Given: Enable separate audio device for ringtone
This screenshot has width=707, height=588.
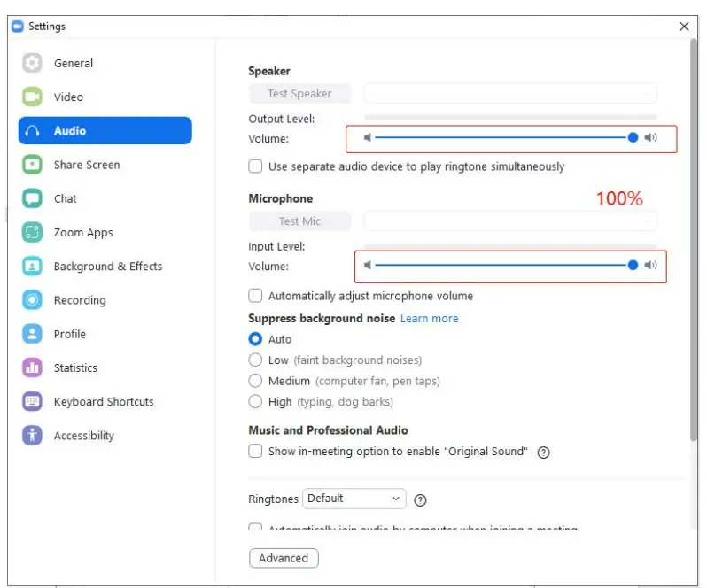Looking at the screenshot, I should click(256, 166).
